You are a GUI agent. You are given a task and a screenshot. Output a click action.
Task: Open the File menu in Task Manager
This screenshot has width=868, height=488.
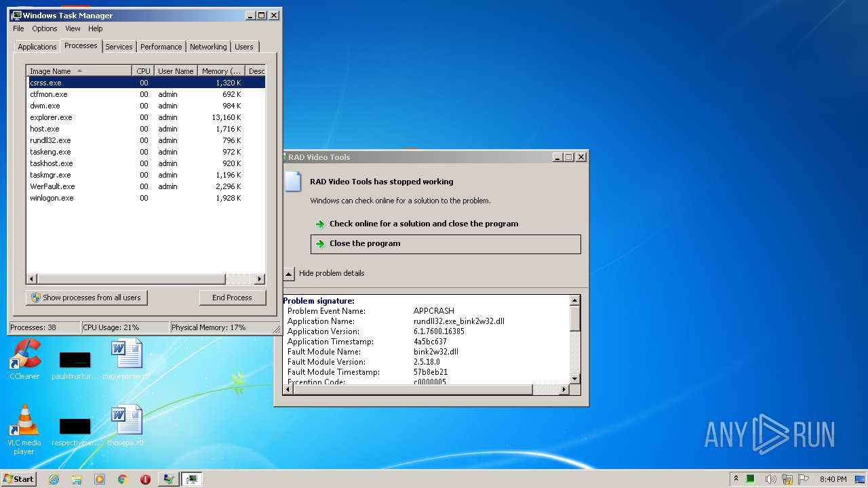pos(18,28)
